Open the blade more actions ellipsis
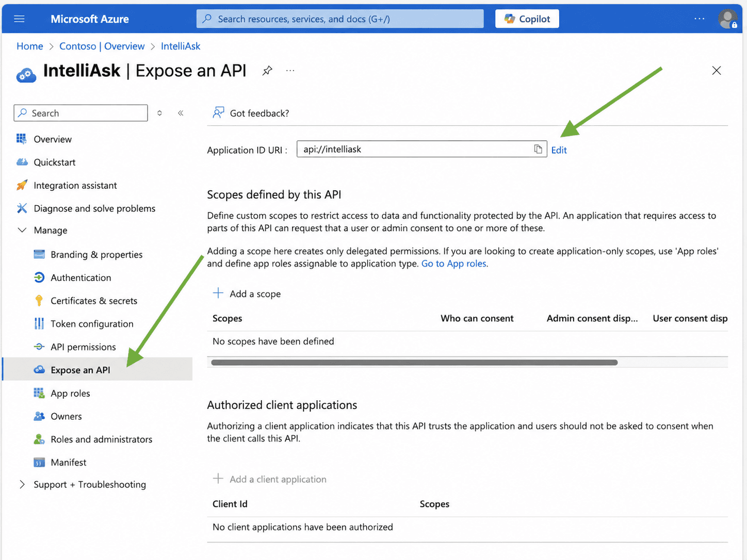Image resolution: width=747 pixels, height=560 pixels. (290, 71)
